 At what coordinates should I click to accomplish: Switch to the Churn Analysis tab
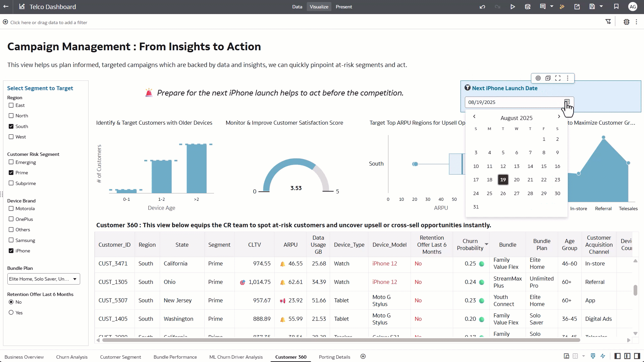[72, 357]
